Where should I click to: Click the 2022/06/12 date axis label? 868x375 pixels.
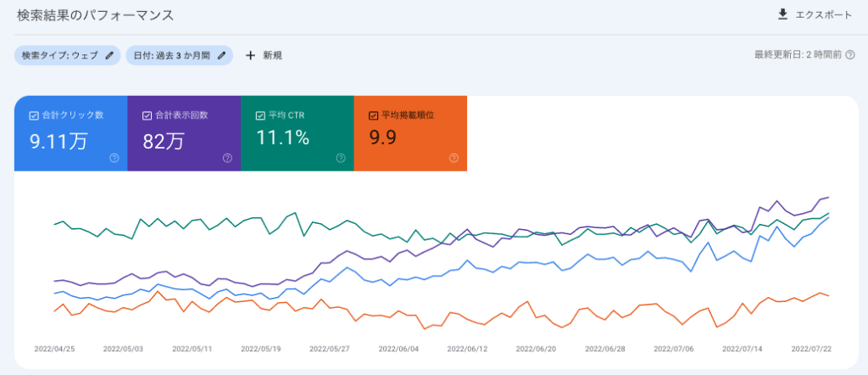(467, 349)
